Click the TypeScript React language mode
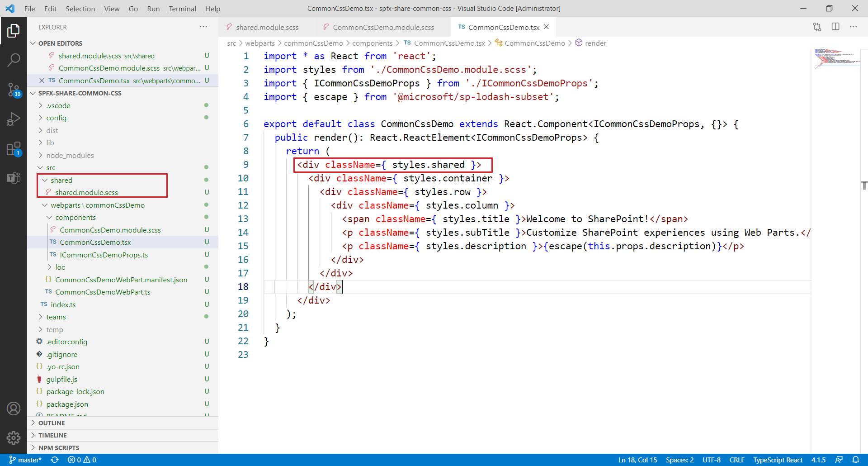This screenshot has height=466, width=868. click(778, 460)
